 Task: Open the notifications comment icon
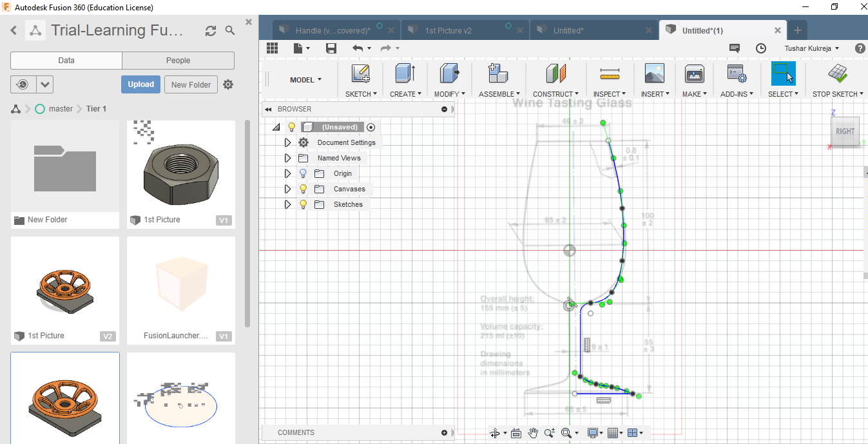point(734,48)
